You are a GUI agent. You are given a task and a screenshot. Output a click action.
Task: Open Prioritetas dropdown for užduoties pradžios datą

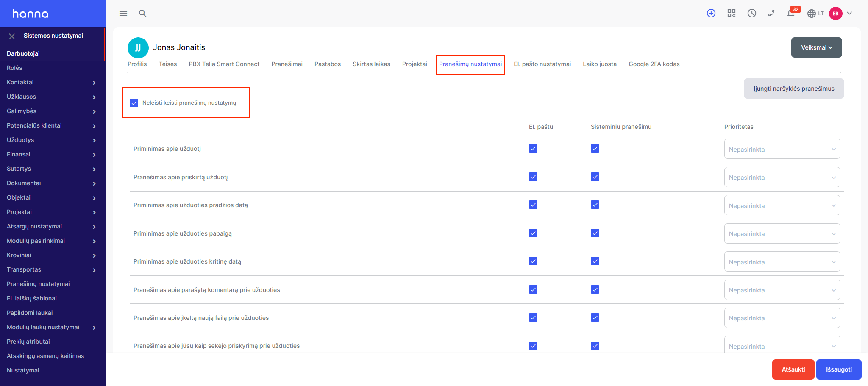[782, 205]
